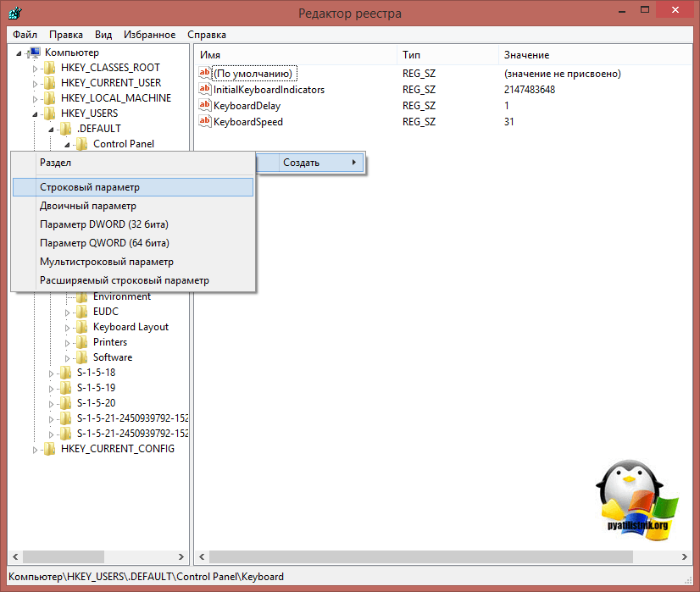Click the Registry Editor title bar icon
Image resolution: width=700 pixels, height=592 pixels.
click(x=14, y=14)
